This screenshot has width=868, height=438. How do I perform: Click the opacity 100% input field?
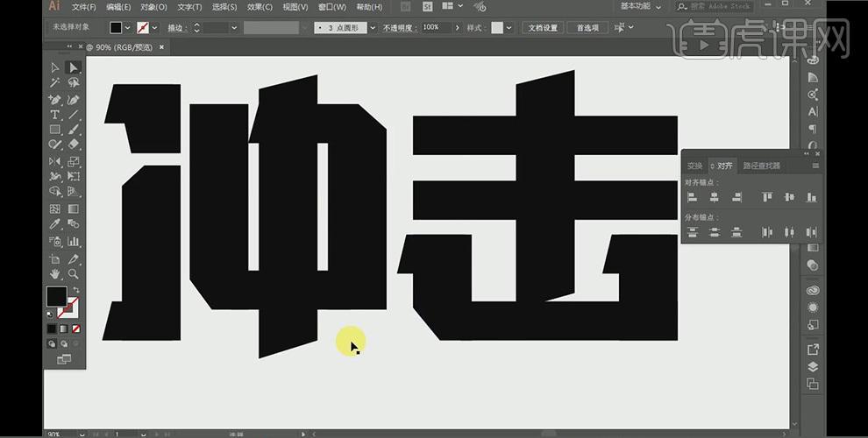437,28
